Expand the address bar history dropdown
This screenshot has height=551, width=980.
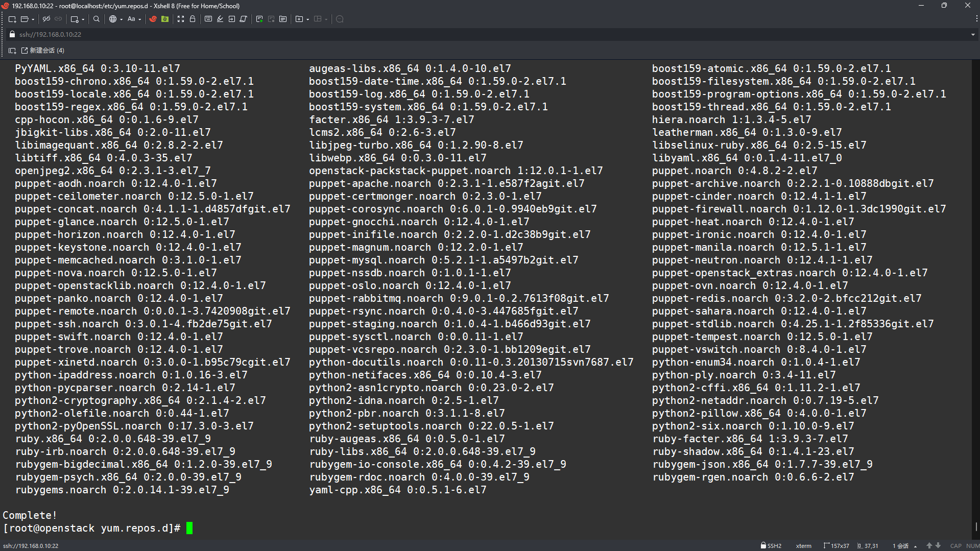click(x=973, y=35)
